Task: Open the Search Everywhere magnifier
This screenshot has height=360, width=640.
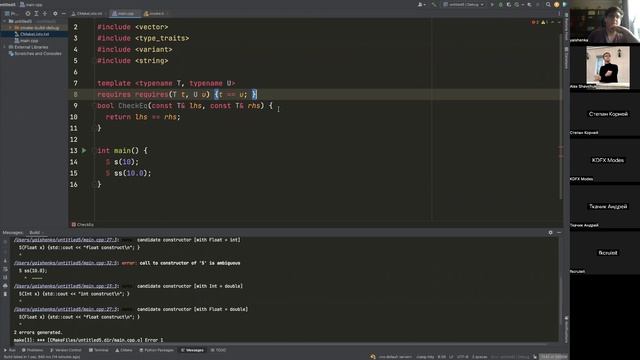Action: tap(548, 4)
